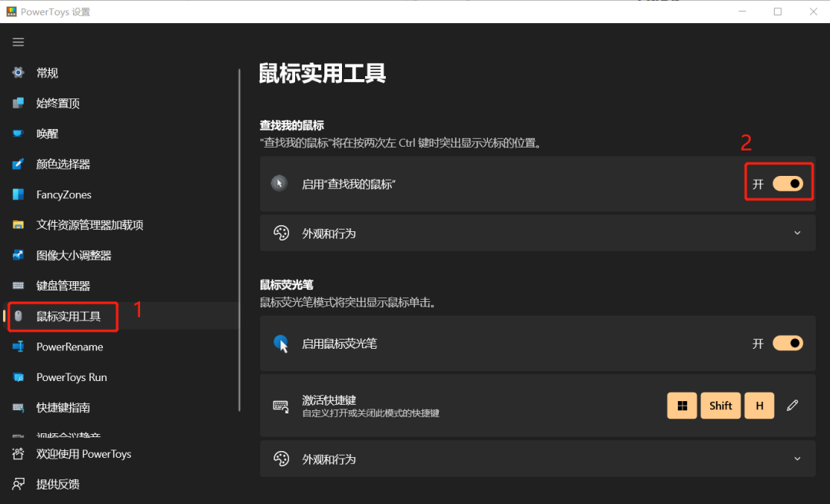Click the palette icon under 鼠标荧光笔
This screenshot has width=830, height=504.
(x=281, y=459)
